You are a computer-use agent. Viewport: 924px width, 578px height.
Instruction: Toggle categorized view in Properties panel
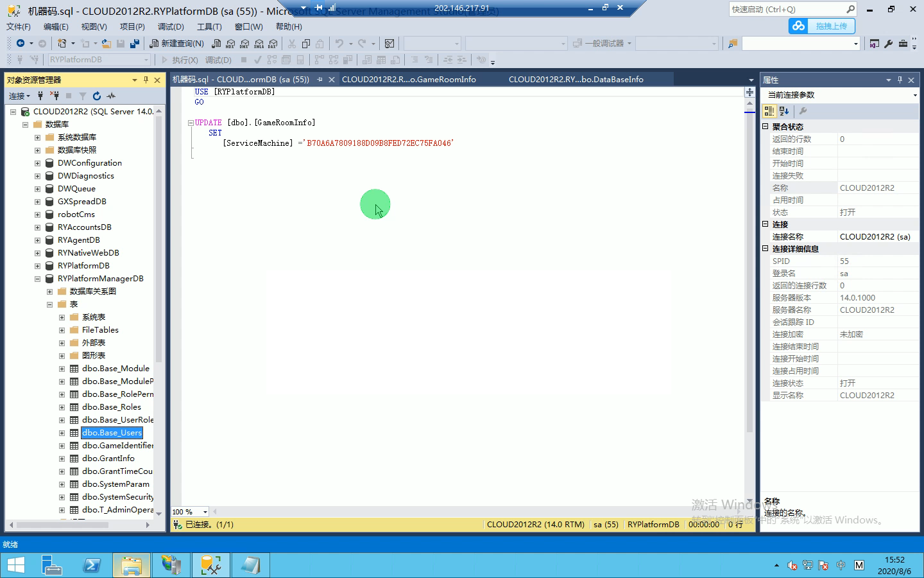click(769, 111)
